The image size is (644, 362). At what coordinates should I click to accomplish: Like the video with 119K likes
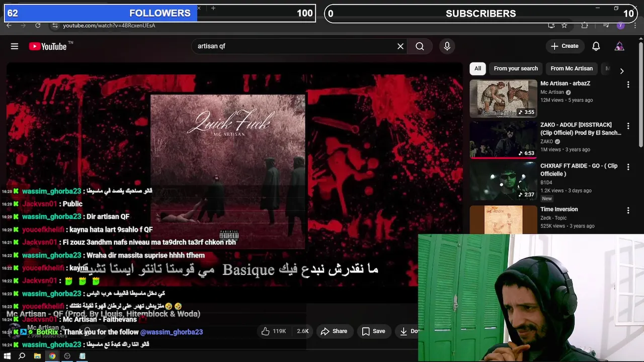pos(273,331)
